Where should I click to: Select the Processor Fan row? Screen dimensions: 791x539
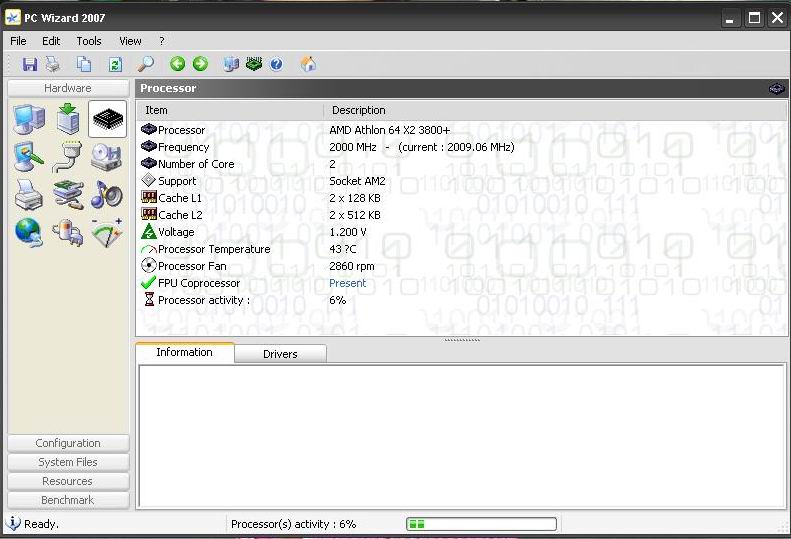(462, 266)
